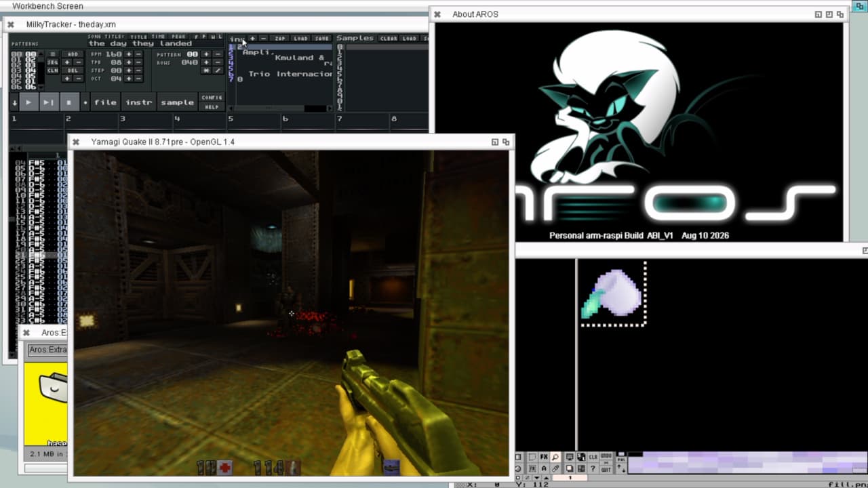Increase the OCT octave value
The width and height of the screenshot is (868, 488).
[129, 79]
